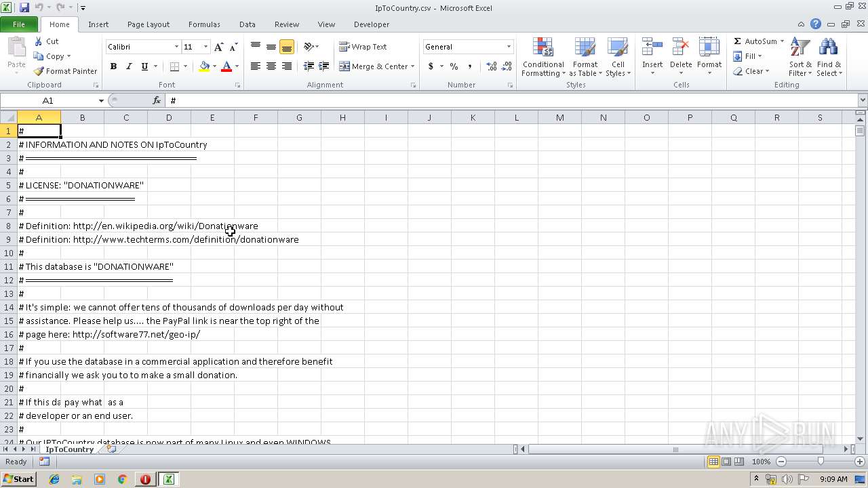Click the Undo icon in Quick Access Toolbar
This screenshot has height=488, width=868.
pyautogui.click(x=39, y=7)
